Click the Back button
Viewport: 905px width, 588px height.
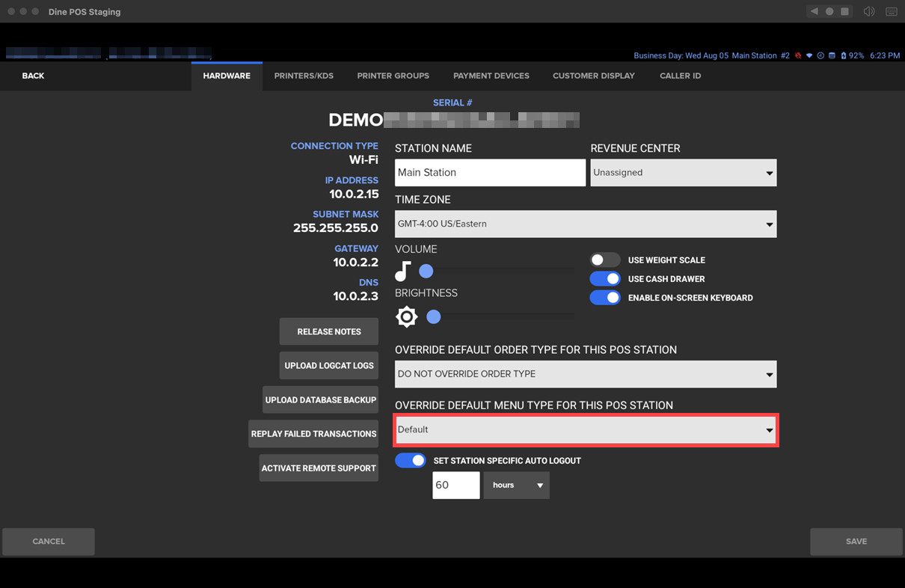(33, 76)
